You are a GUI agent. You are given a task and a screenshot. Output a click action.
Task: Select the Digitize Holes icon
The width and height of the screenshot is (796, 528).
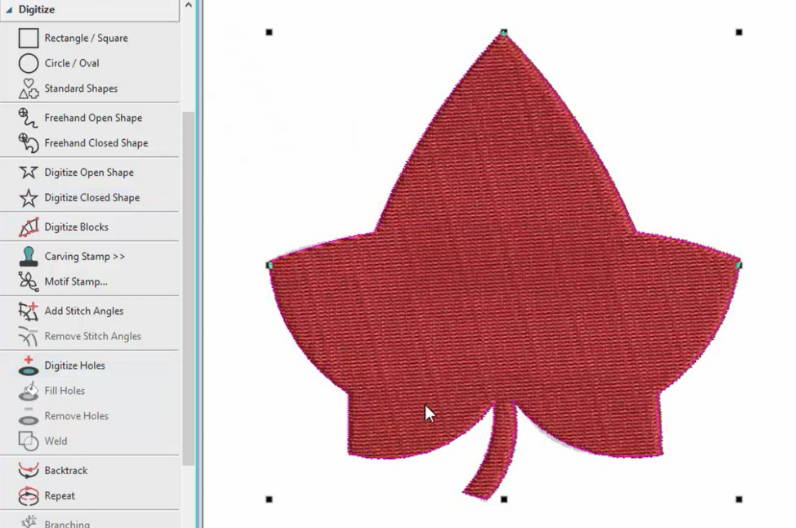[x=28, y=366]
